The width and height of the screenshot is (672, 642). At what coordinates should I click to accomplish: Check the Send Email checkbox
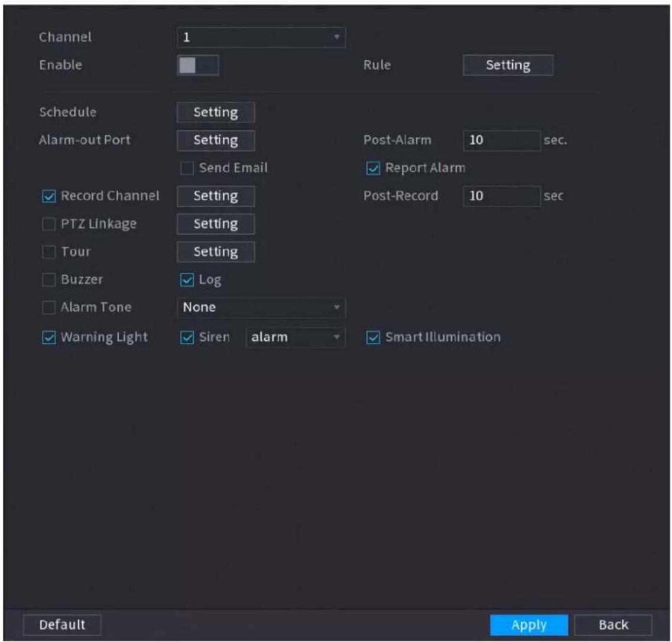(x=187, y=168)
